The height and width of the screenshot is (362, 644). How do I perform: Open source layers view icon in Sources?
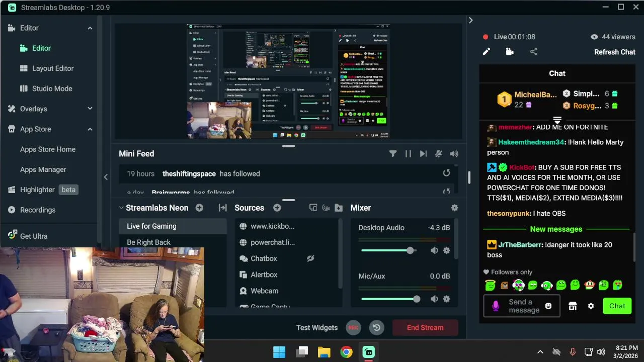click(x=313, y=208)
